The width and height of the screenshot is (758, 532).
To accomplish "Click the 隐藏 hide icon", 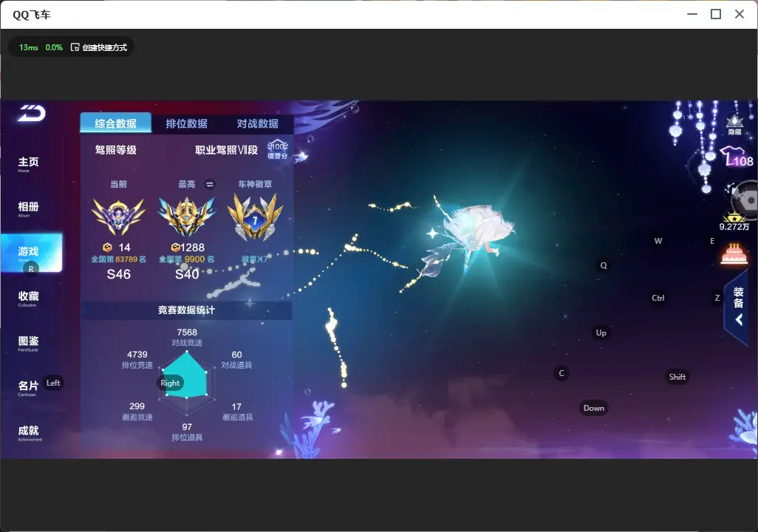I will [734, 125].
